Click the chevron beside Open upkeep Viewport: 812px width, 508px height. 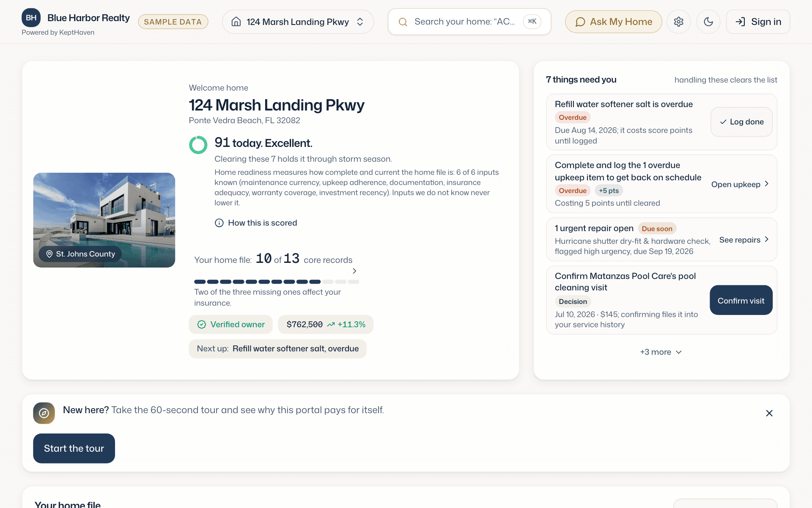766,184
